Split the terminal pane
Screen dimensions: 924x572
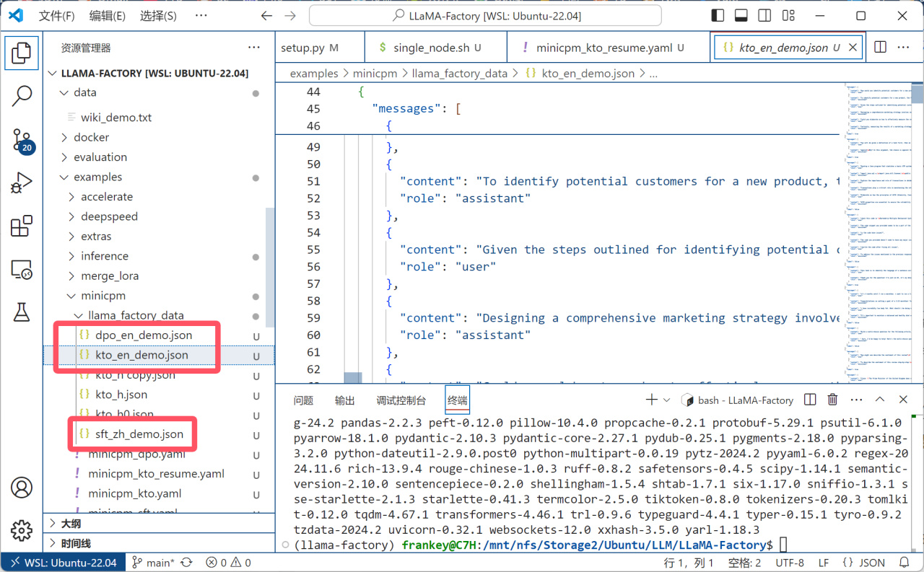(x=810, y=400)
